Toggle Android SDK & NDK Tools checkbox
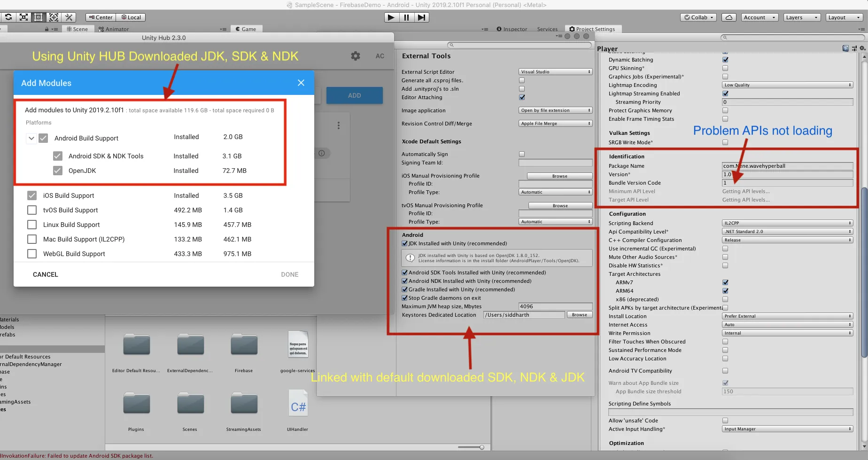The width and height of the screenshot is (868, 460). (x=58, y=156)
